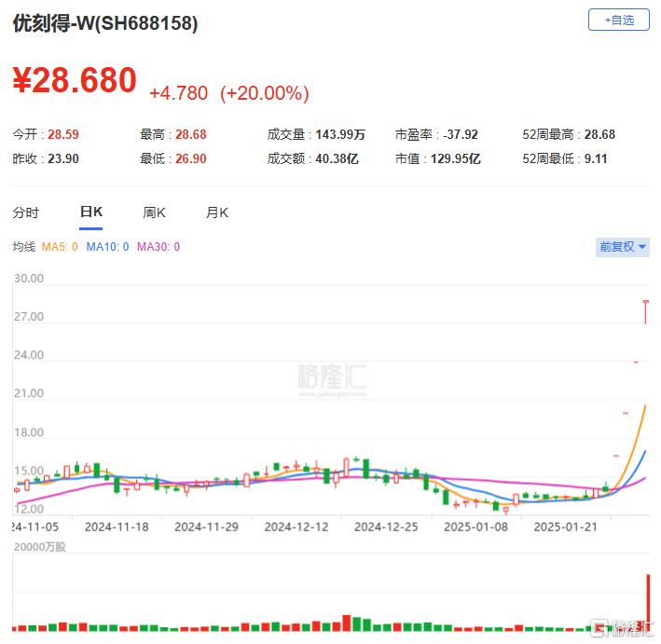Click the 2024-12-12 date axis label
661x644 pixels.
(x=296, y=527)
